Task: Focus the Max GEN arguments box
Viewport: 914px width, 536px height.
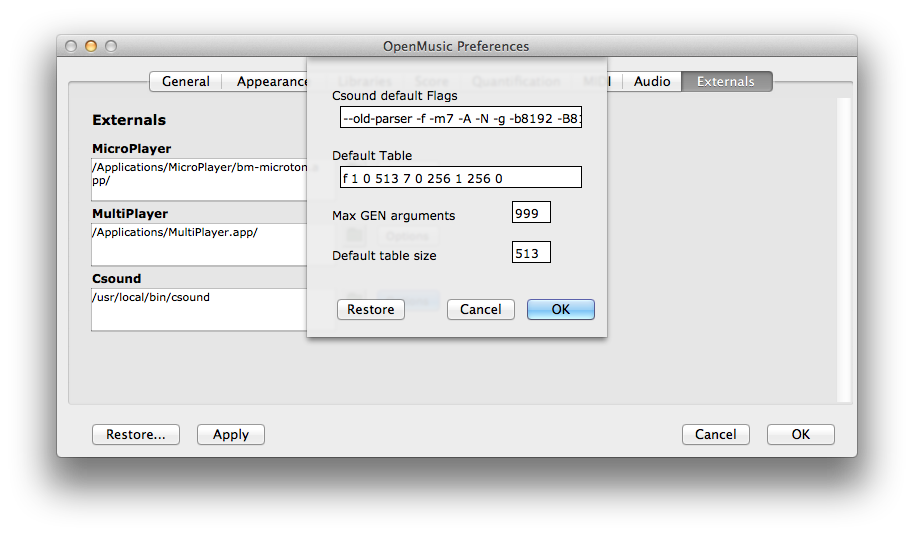Action: coord(531,213)
